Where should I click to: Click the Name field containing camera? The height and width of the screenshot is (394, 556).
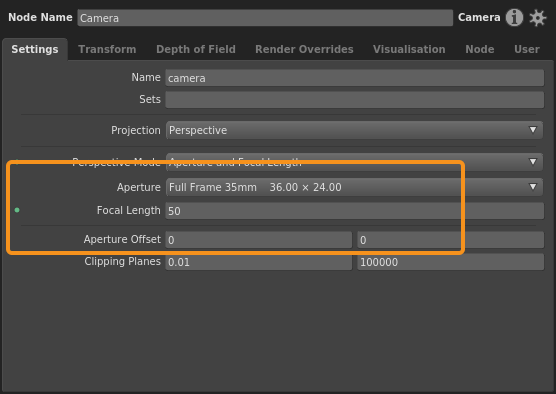(x=354, y=78)
